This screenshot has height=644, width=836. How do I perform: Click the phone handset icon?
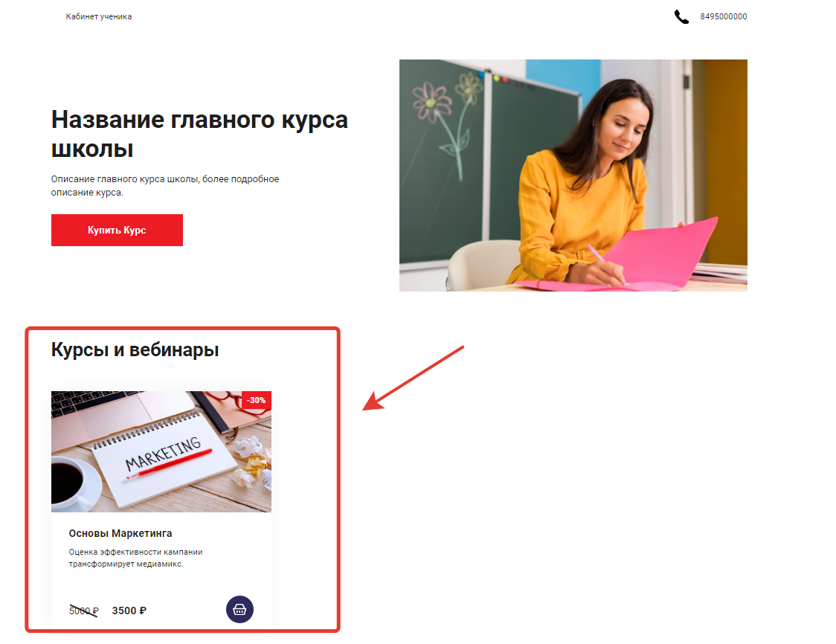[x=681, y=17]
